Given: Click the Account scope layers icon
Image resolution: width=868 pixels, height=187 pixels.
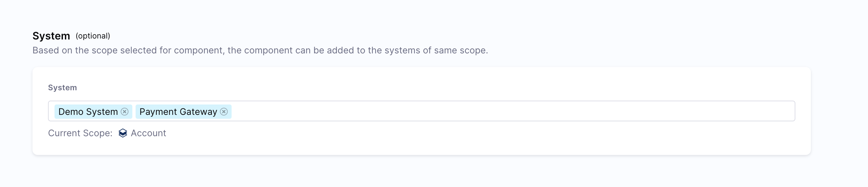Looking at the screenshot, I should click(x=123, y=133).
